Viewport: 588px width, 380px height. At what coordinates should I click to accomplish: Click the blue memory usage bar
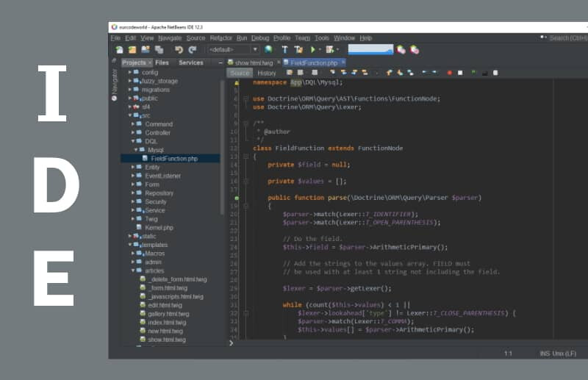click(370, 49)
